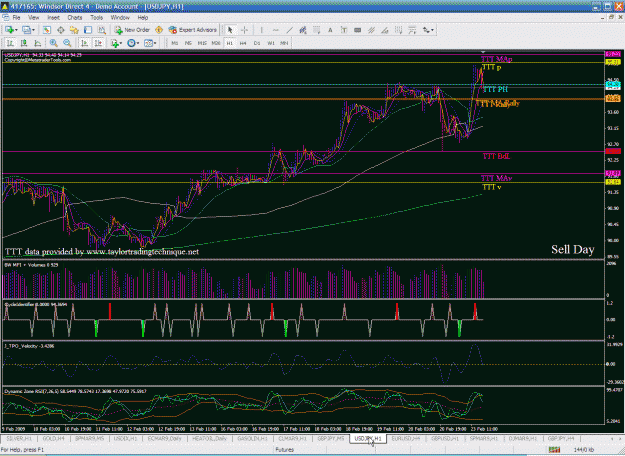Switch chart to bar chart mode
This screenshot has height=456, width=625.
(x=10, y=43)
